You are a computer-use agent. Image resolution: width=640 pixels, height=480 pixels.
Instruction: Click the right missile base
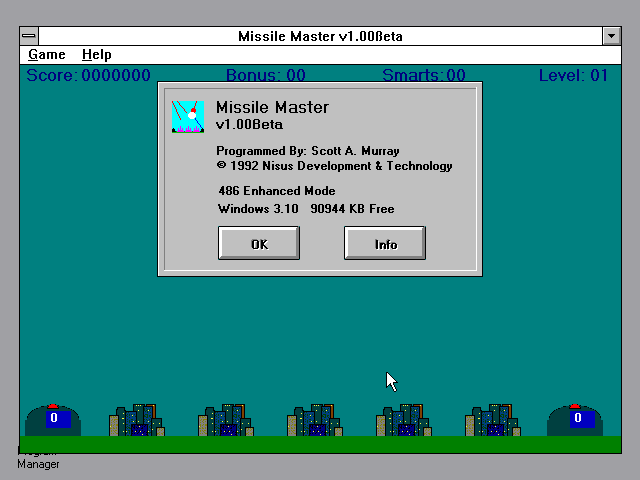tap(575, 420)
